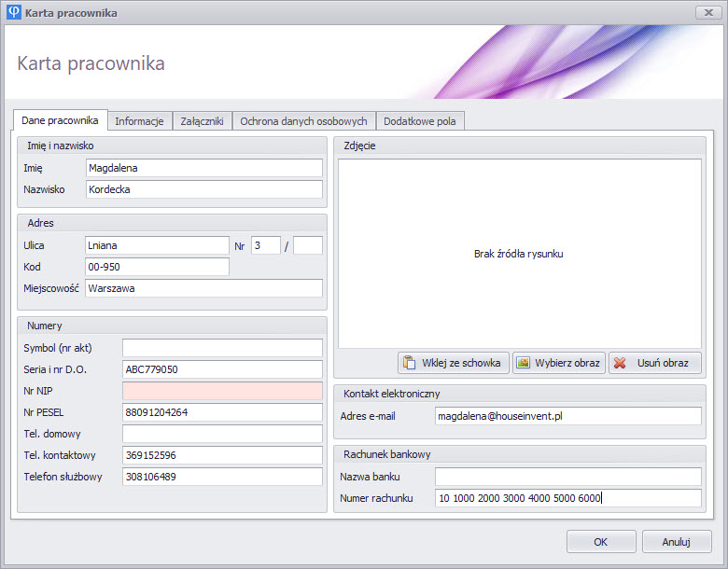This screenshot has height=569, width=728.
Task: Focus the Nazwisko input field
Action: (203, 189)
